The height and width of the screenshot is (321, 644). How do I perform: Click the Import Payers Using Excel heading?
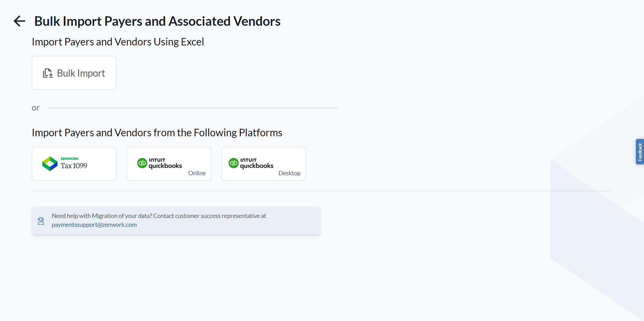click(117, 42)
